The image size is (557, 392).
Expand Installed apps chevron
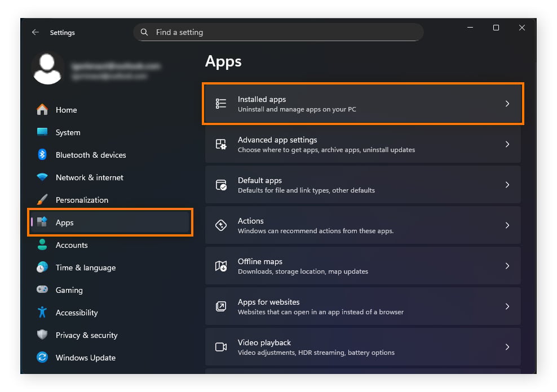click(507, 104)
